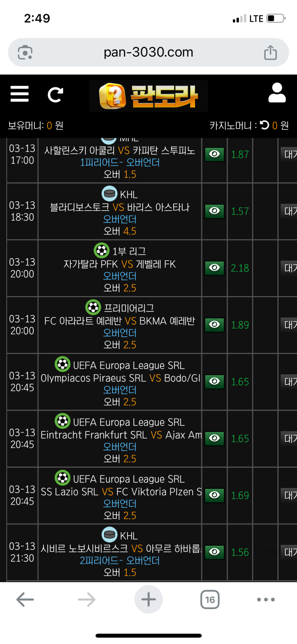Open the user profile icon
This screenshot has width=297, height=644.
(x=277, y=93)
